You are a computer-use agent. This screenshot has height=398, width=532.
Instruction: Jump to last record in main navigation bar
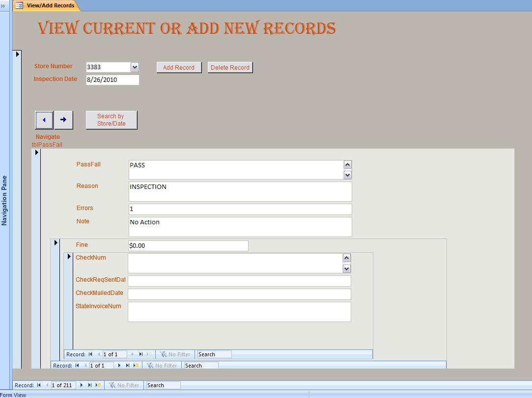pyautogui.click(x=90, y=385)
